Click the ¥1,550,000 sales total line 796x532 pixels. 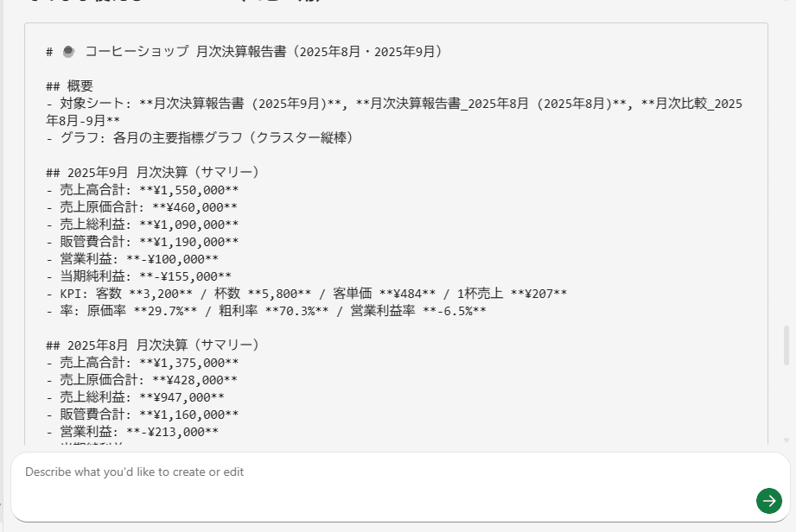pos(143,190)
